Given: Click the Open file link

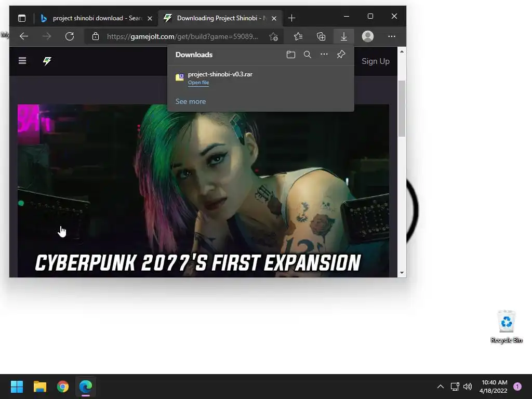Looking at the screenshot, I should coord(198,83).
